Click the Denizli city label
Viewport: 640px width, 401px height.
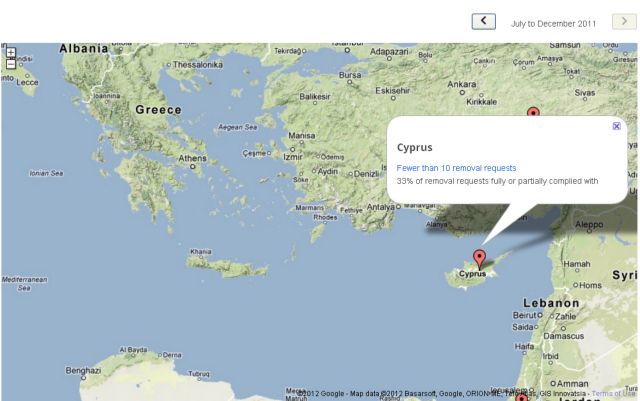[x=366, y=174]
